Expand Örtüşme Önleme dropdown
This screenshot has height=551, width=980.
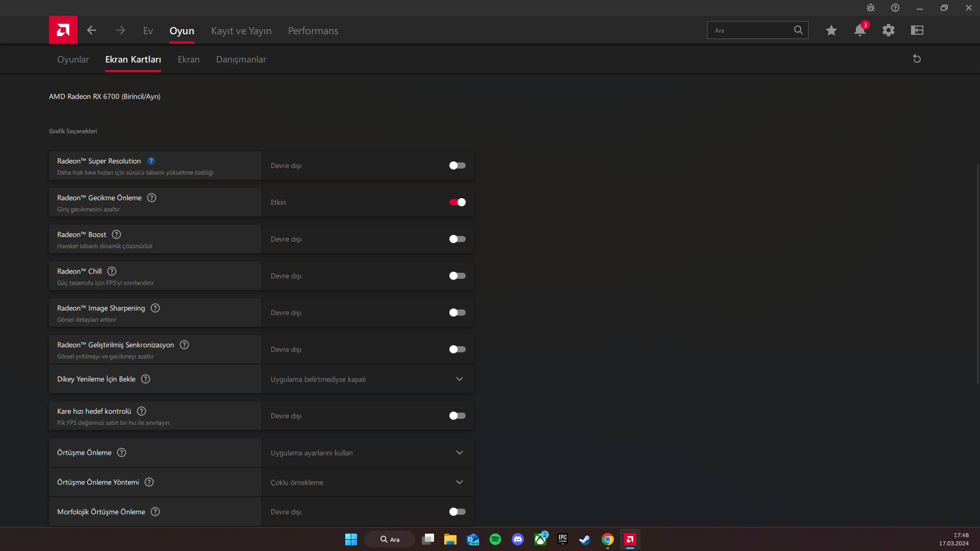tap(368, 452)
